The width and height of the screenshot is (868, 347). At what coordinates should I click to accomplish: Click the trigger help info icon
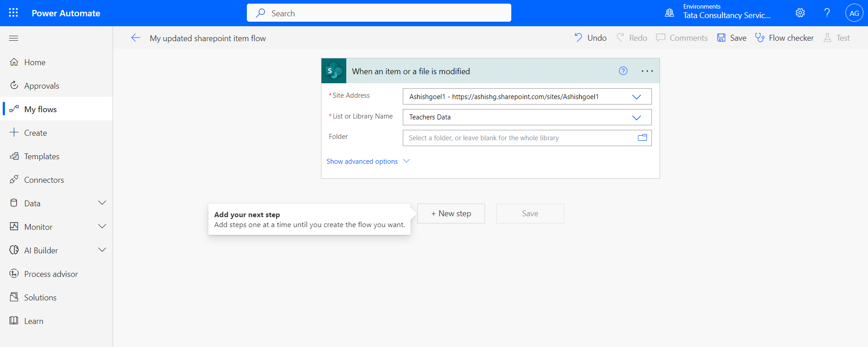pos(623,71)
